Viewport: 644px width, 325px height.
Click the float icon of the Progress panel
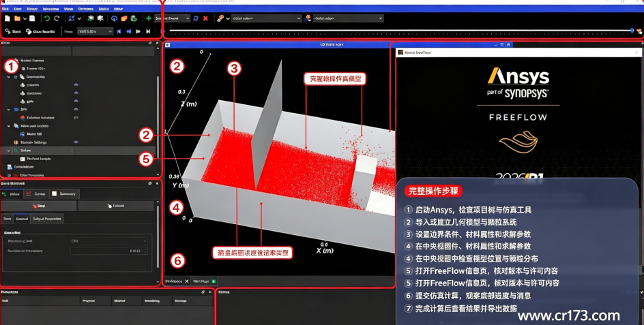(x=203, y=292)
